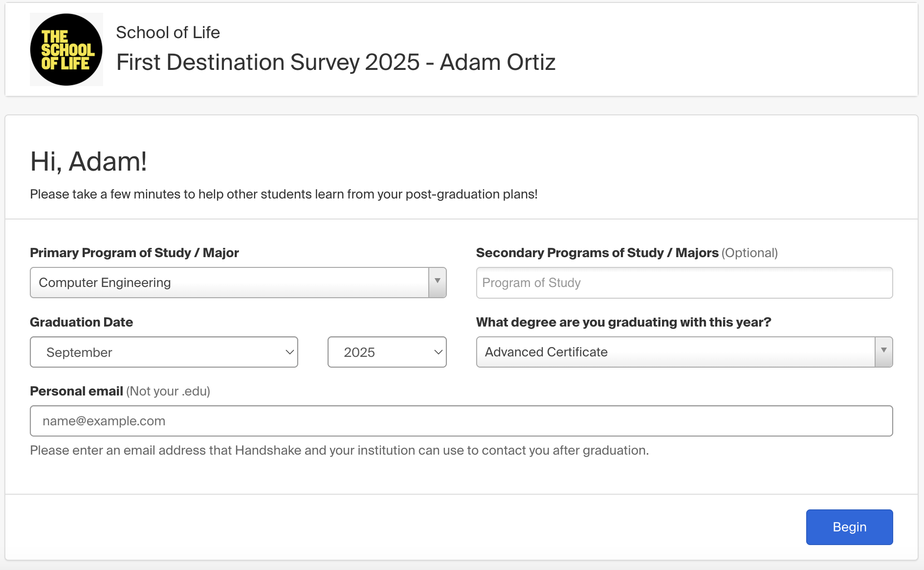Click the Secondary Programs of Study label

point(597,253)
